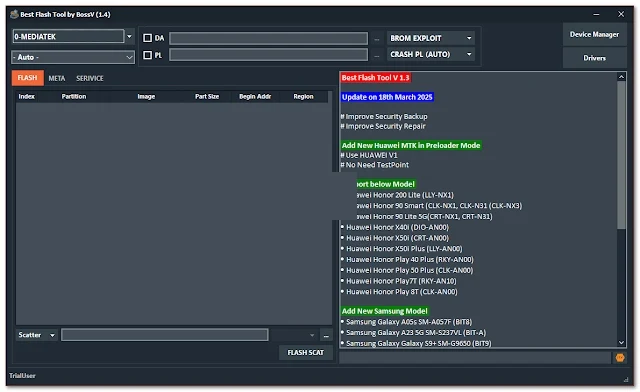This screenshot has height=392, width=640.
Task: Click 'Add New Samsung Model' heading
Action: [384, 311]
